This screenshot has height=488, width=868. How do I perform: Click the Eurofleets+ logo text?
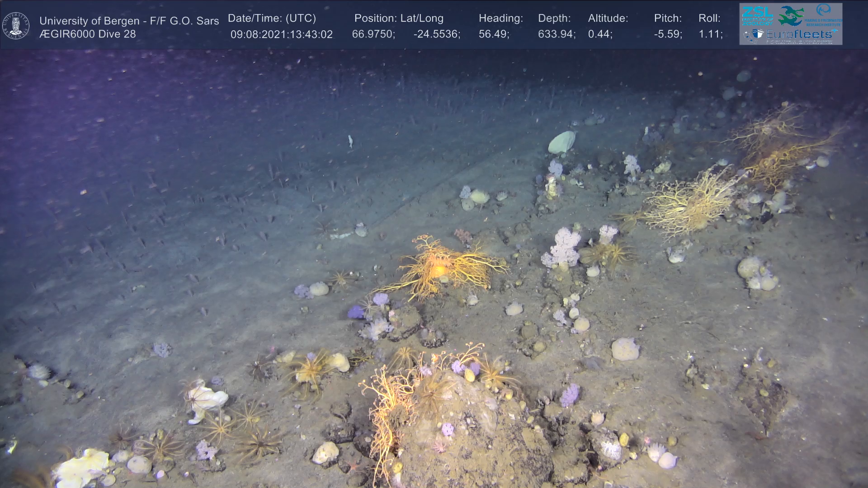(x=800, y=34)
